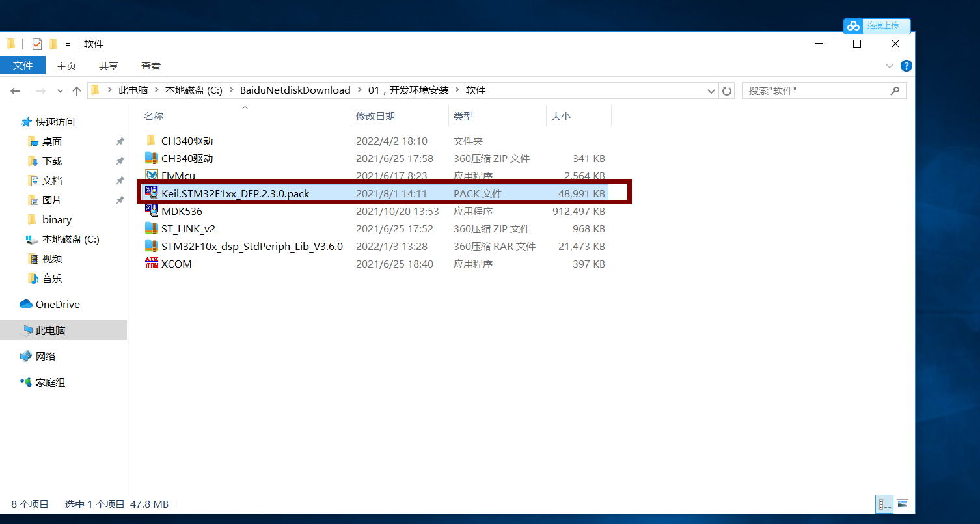Viewport: 980px width, 524px height.
Task: Click 本地磁盘 (C:) in the breadcrumb
Action: (x=194, y=90)
